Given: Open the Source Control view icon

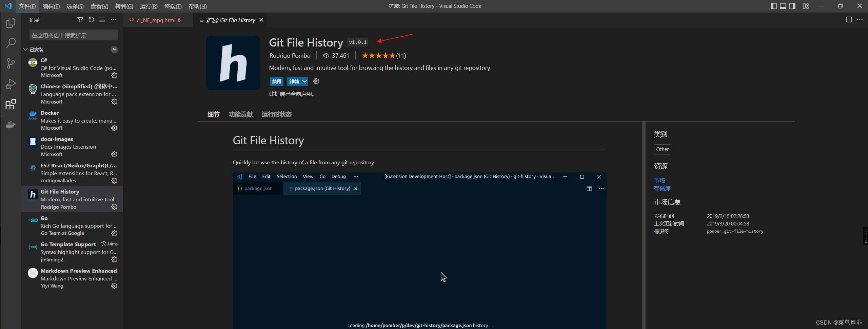Looking at the screenshot, I should coord(11,63).
